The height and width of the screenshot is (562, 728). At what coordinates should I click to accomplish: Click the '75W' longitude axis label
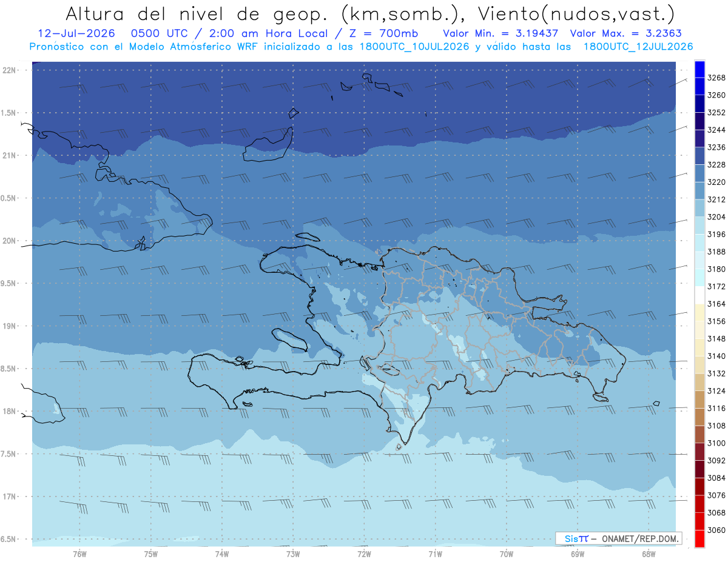[150, 554]
